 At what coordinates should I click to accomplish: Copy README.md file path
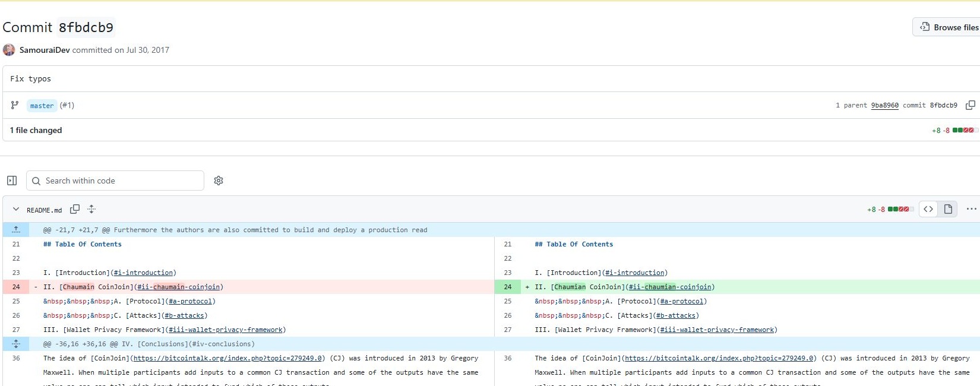click(75, 209)
